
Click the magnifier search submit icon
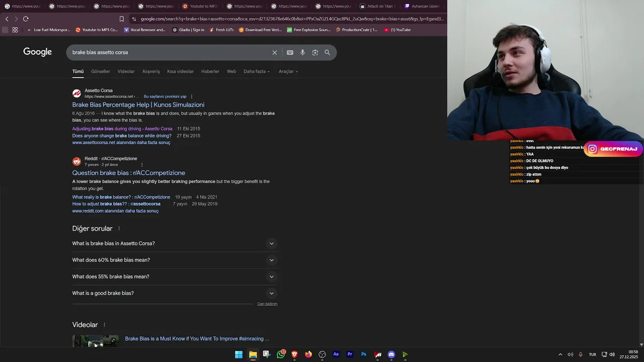click(327, 52)
